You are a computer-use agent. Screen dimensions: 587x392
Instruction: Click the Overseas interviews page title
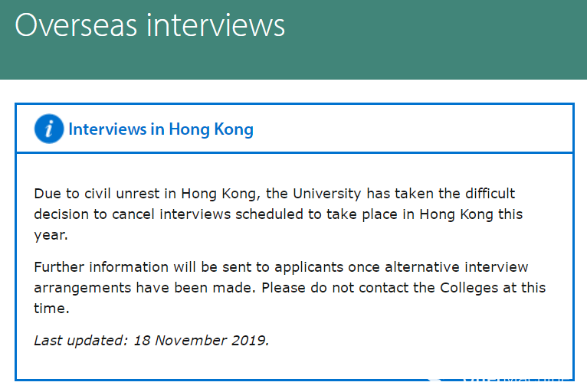click(149, 25)
